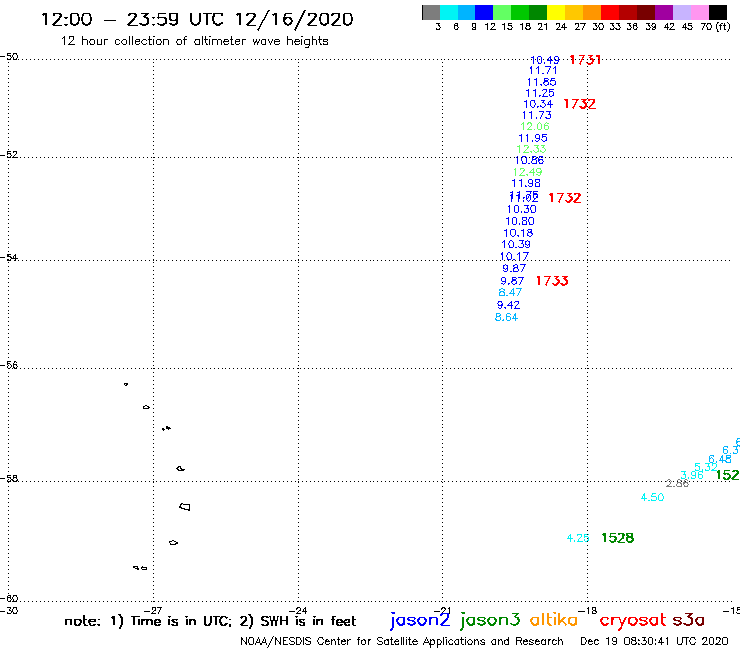Select the green 12.49 wave height

(x=528, y=172)
